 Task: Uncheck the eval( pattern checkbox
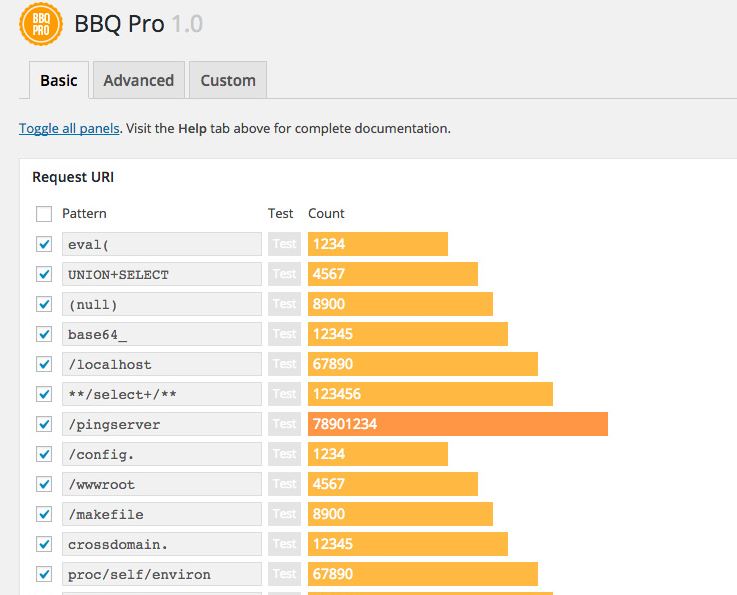tap(44, 244)
